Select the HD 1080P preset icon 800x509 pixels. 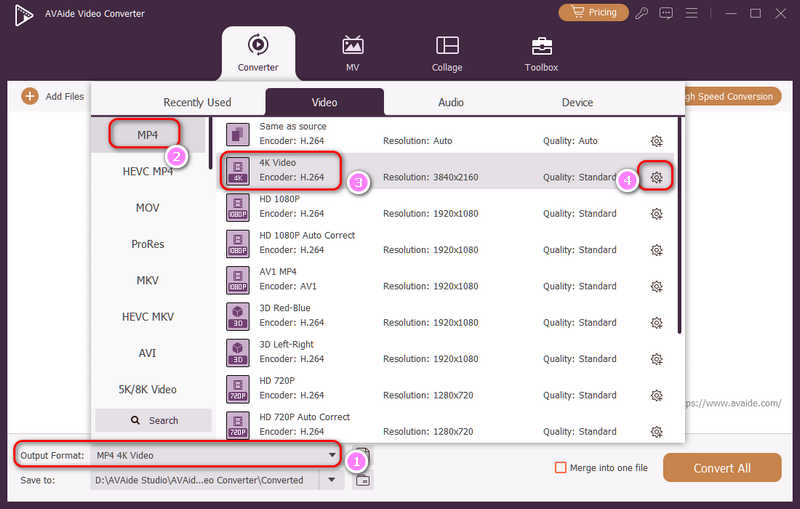pos(238,208)
